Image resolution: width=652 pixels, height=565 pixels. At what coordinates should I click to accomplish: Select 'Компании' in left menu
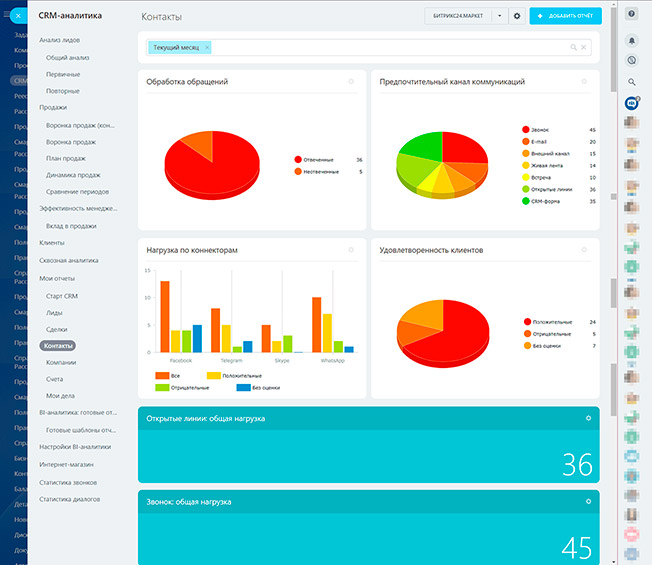[x=61, y=362]
